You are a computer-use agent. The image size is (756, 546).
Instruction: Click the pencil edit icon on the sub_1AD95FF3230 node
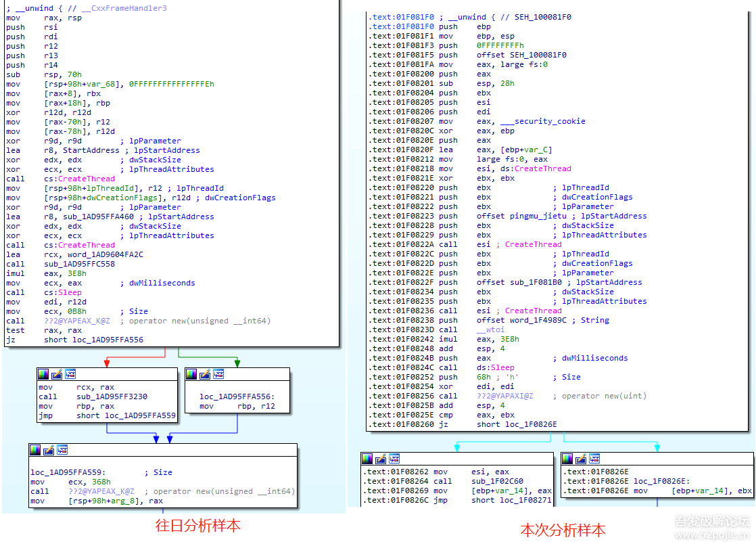[x=57, y=374]
